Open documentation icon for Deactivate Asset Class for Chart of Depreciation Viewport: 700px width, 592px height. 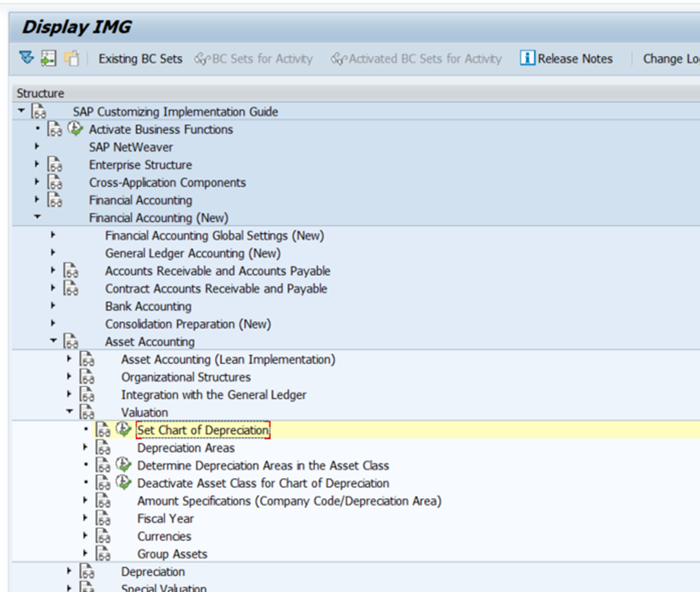coord(102,483)
